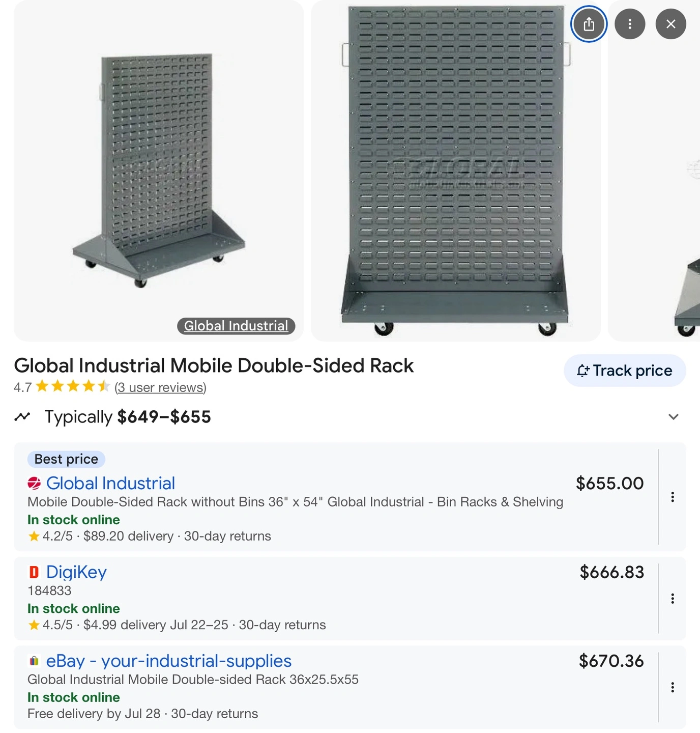View the front-facing rack product image
This screenshot has height=733, width=700.
[x=456, y=171]
